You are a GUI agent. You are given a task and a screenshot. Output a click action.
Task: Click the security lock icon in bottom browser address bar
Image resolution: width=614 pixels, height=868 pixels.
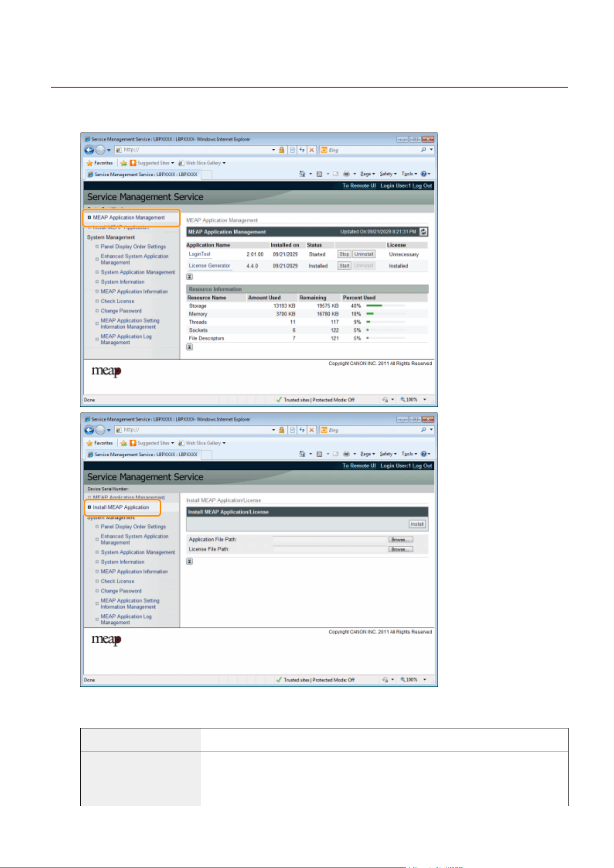(281, 430)
